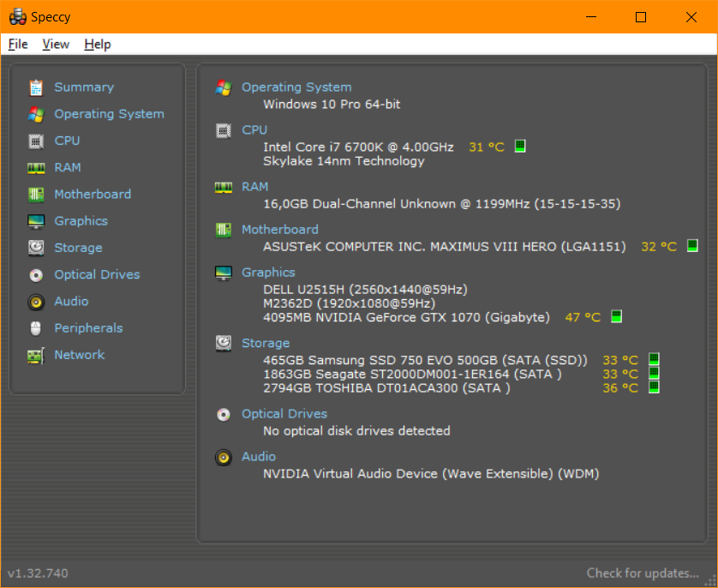Click the Operating System Windows flag sidebar icon
This screenshot has width=718, height=588.
click(x=36, y=114)
